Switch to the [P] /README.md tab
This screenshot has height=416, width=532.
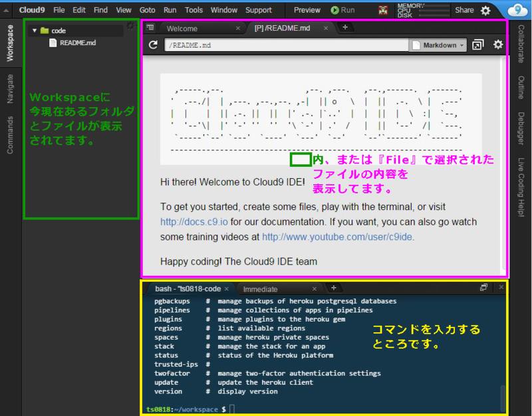282,28
